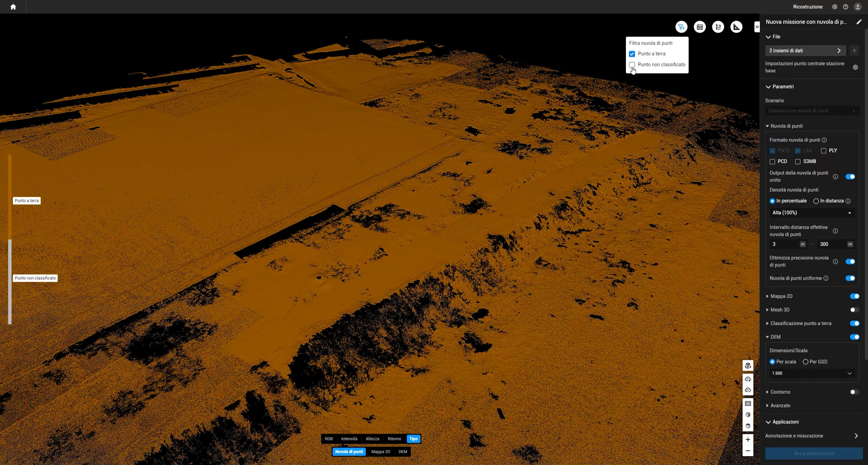Image resolution: width=868 pixels, height=465 pixels.
Task: Click the flight route path icon
Action: click(x=718, y=27)
